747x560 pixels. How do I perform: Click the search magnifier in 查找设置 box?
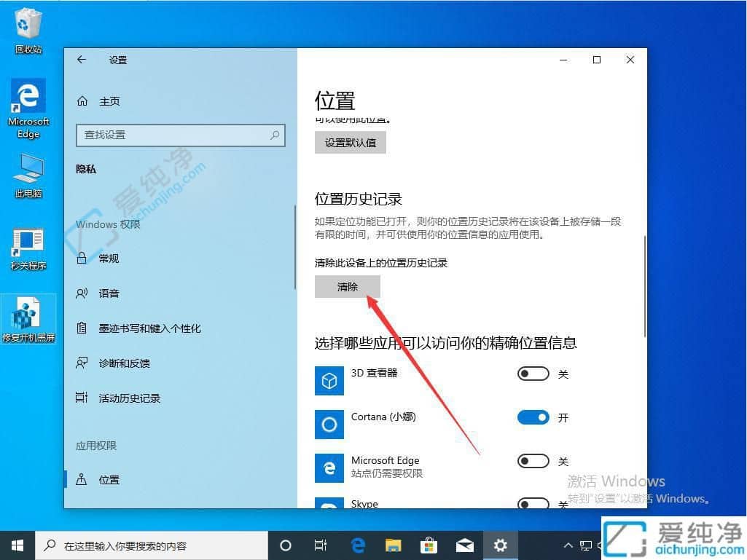coord(275,135)
